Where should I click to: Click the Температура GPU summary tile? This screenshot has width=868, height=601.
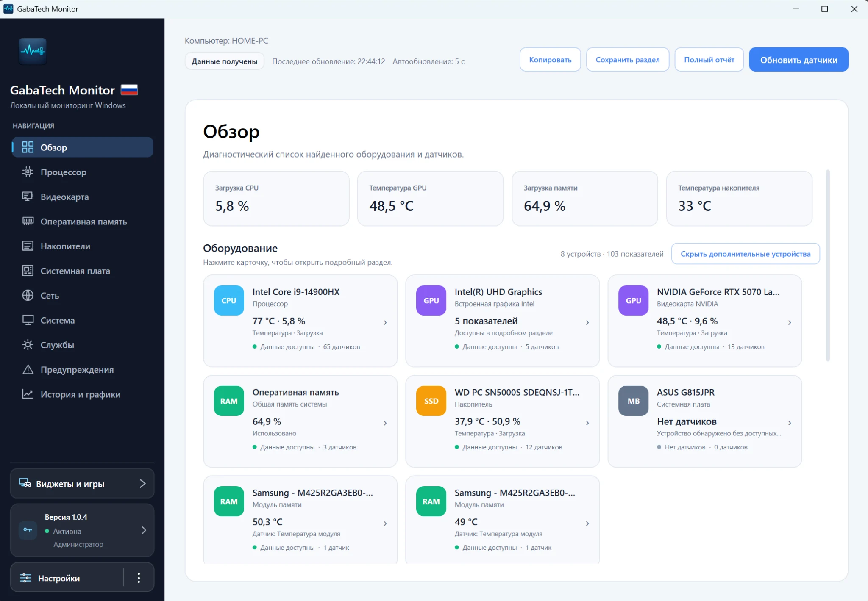click(430, 198)
